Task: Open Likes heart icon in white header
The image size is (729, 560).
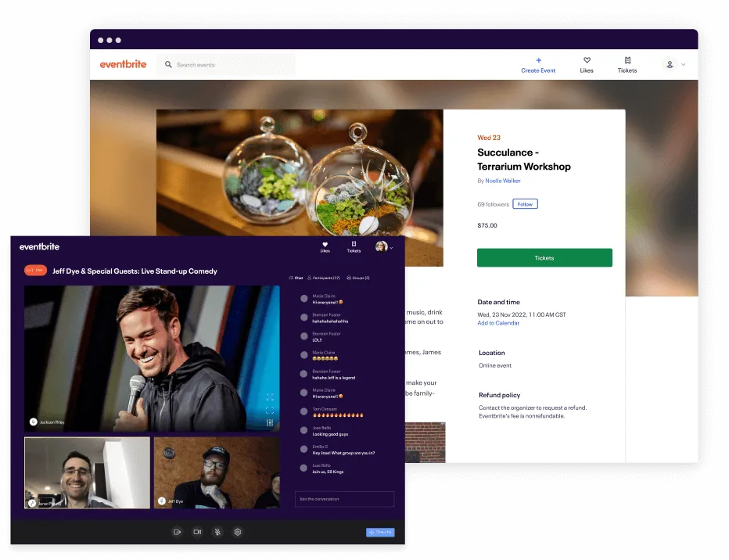Action: [587, 60]
